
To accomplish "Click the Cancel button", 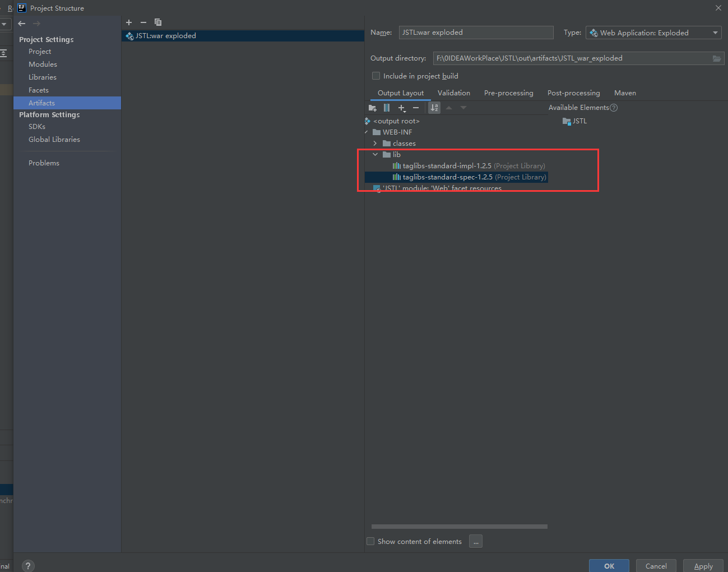I will [x=656, y=566].
